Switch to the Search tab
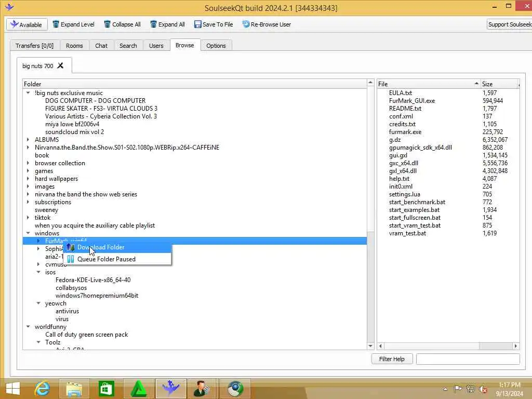This screenshot has height=399, width=532. pyautogui.click(x=128, y=46)
